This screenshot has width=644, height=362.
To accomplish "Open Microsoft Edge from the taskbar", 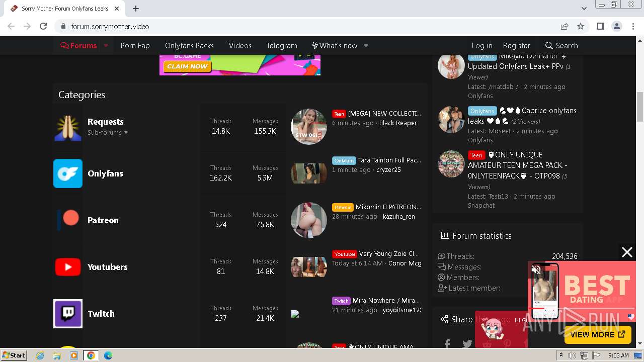I will pyautogui.click(x=108, y=355).
